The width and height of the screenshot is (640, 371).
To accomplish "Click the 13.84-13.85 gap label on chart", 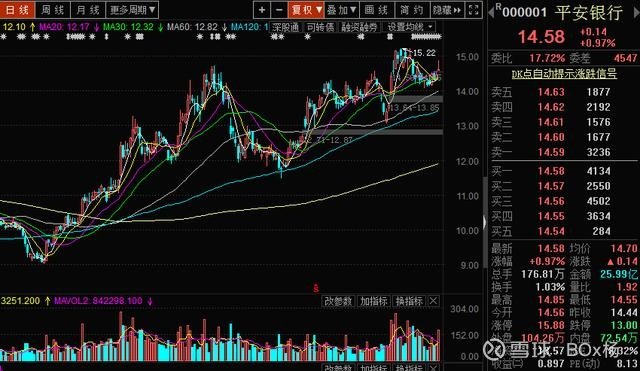I will tap(414, 108).
